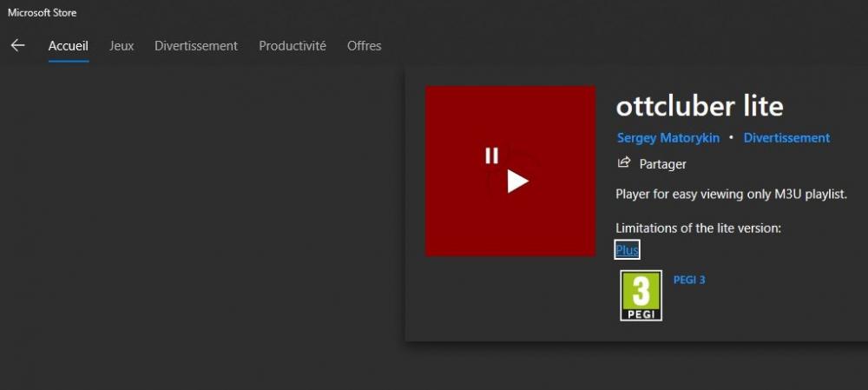Click the Microsoft Store window title
The width and height of the screenshot is (868, 390).
tap(42, 13)
